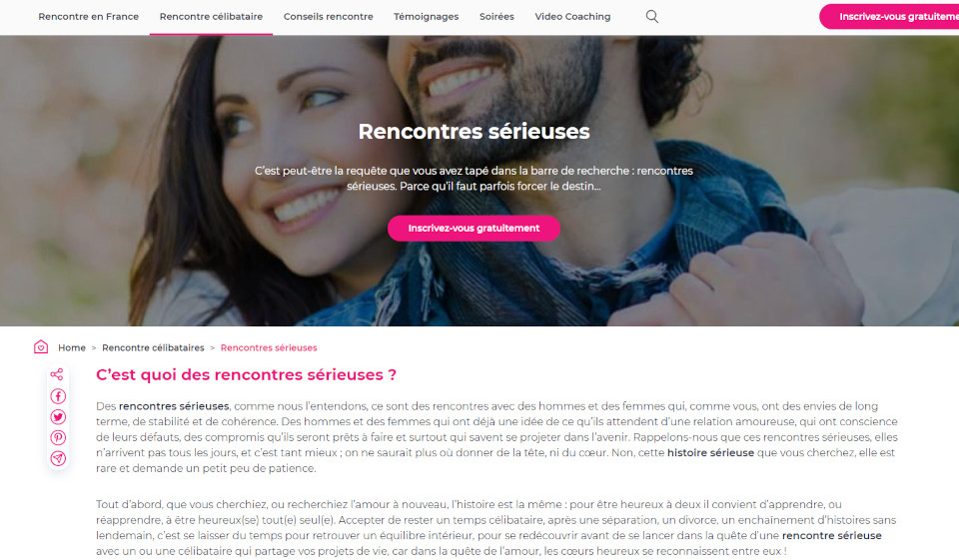959x560 pixels.
Task: Open Rencontre en France menu
Action: coord(89,17)
